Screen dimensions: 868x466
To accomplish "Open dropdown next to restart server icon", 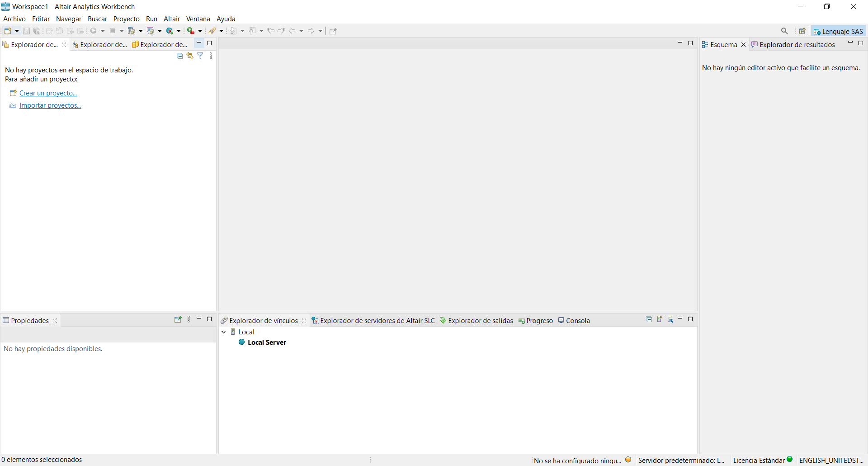I will pyautogui.click(x=179, y=31).
